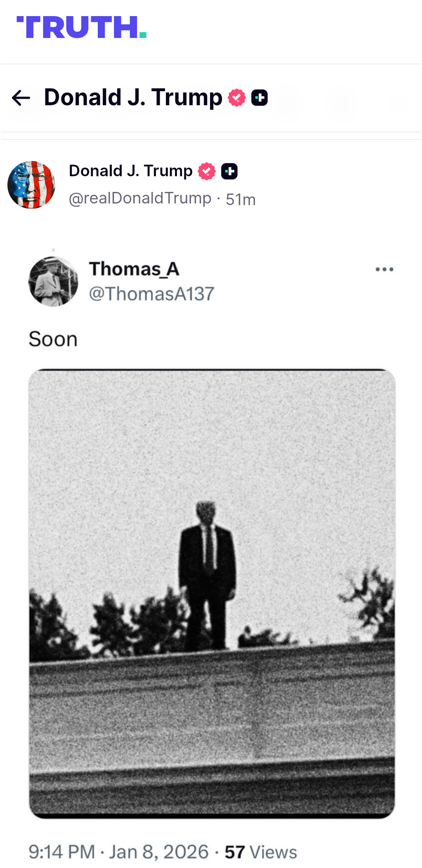Open the black-and-white rooftop figure image

coord(212,594)
